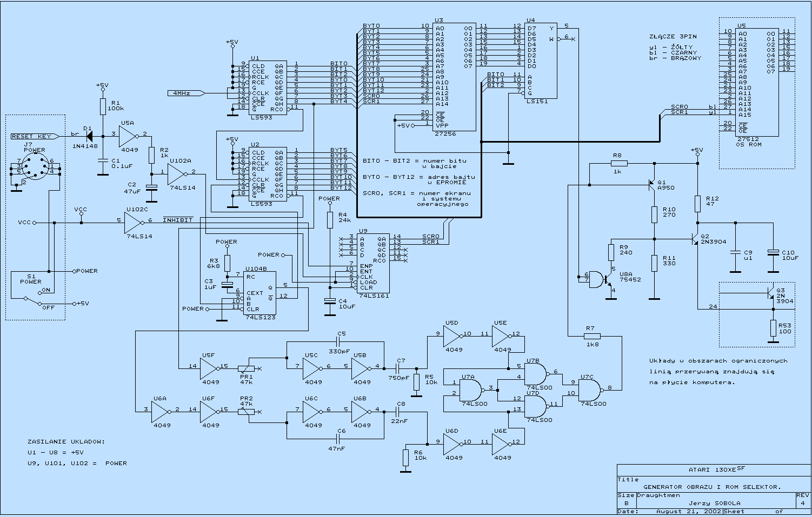The width and height of the screenshot is (812, 517).
Task: Select the U102C 74LS14 inverter
Action: [133, 222]
